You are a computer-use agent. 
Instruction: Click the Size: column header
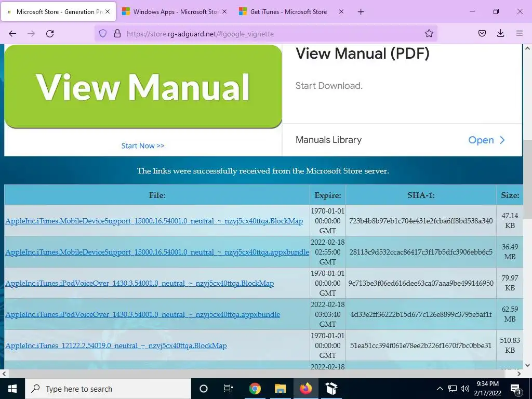click(x=510, y=195)
